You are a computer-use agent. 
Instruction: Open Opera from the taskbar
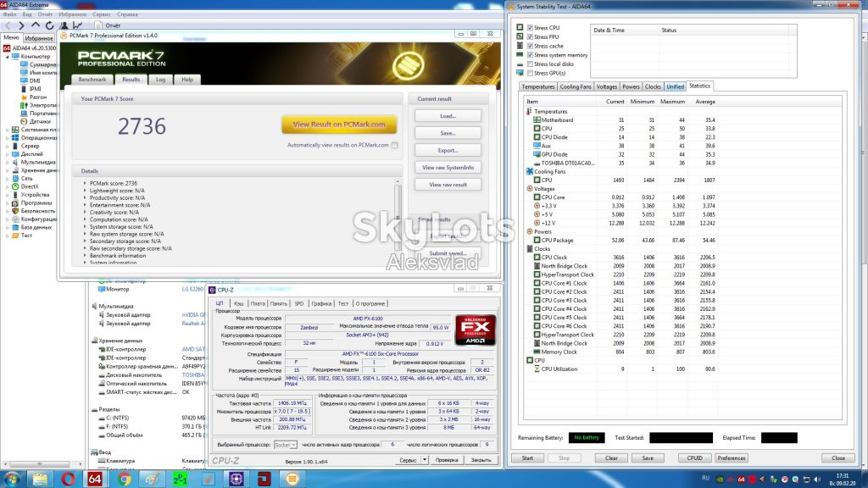pyautogui.click(x=68, y=480)
